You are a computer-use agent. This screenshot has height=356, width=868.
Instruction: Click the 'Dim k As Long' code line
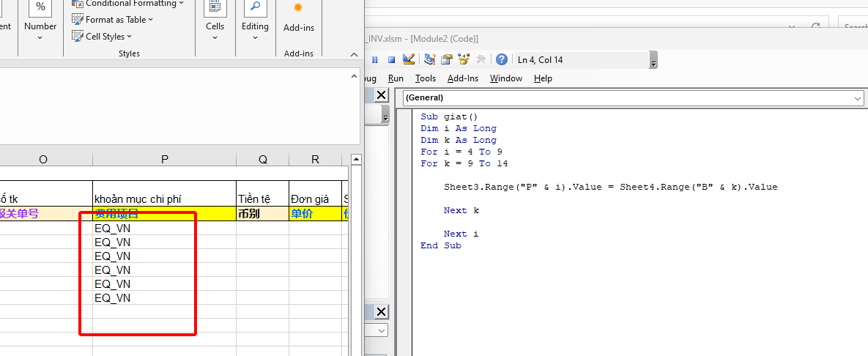click(459, 140)
